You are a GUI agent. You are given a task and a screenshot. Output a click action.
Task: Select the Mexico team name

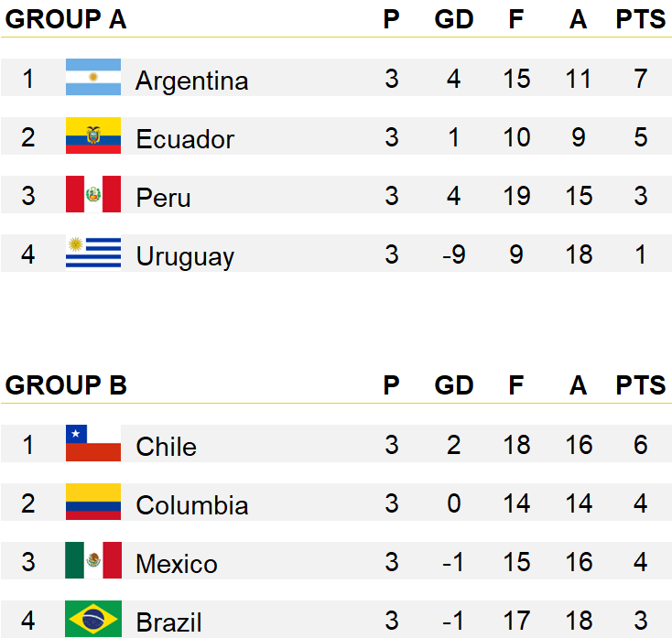[177, 564]
